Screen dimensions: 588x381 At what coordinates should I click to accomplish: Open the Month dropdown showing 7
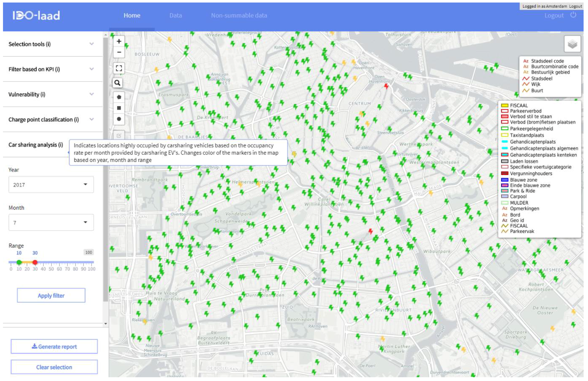(51, 222)
